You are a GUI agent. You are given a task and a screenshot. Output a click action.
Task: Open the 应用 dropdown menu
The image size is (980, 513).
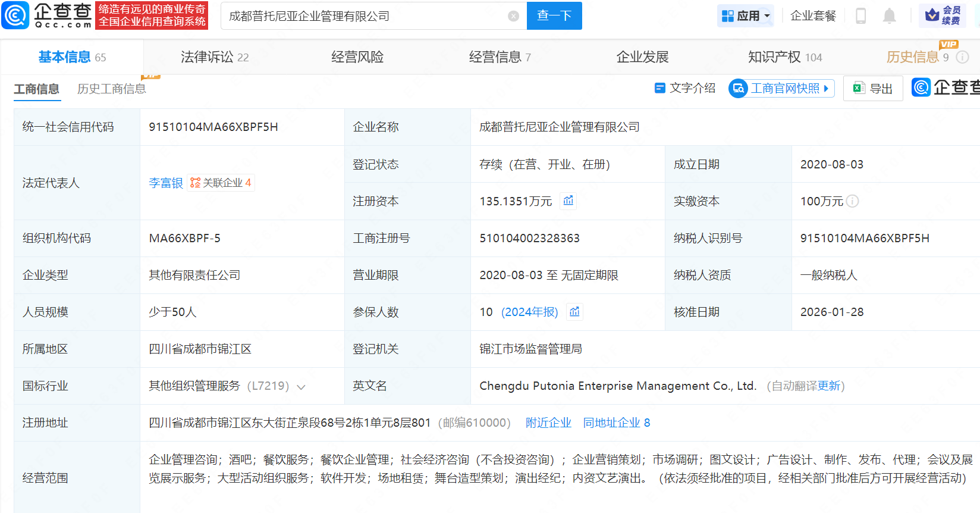point(746,16)
